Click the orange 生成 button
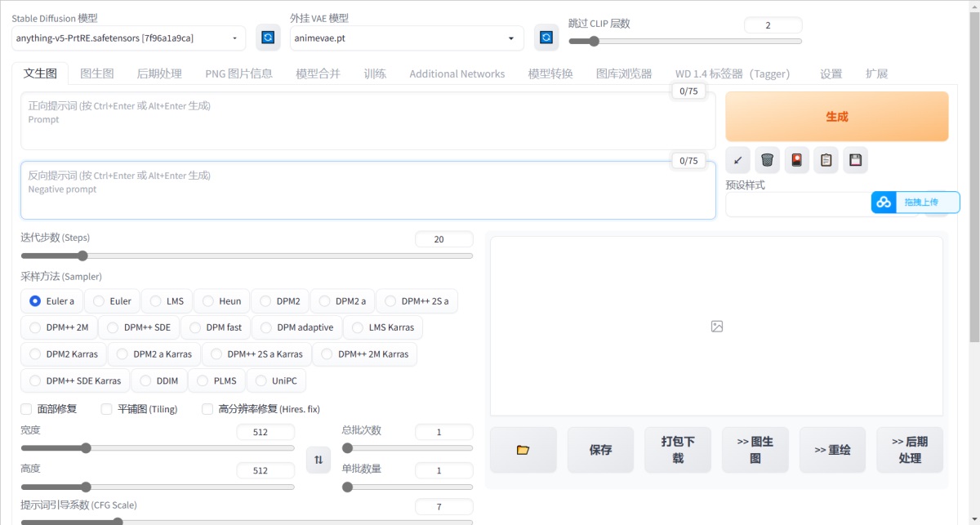 836,117
